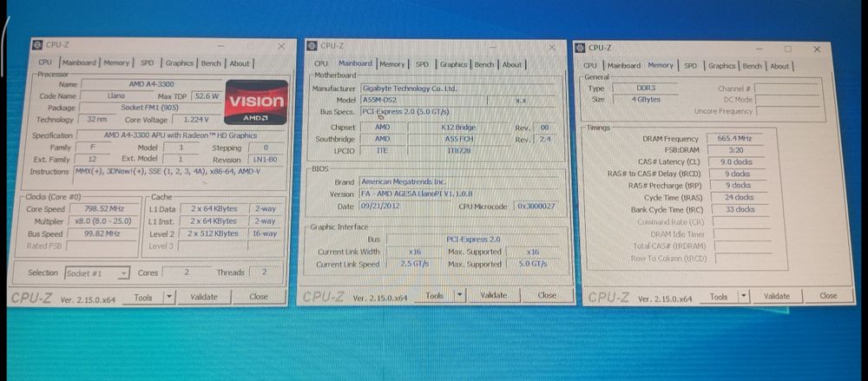Click the Core Speed value 798.52 MHz
Image resolution: width=868 pixels, height=381 pixels.
point(103,209)
